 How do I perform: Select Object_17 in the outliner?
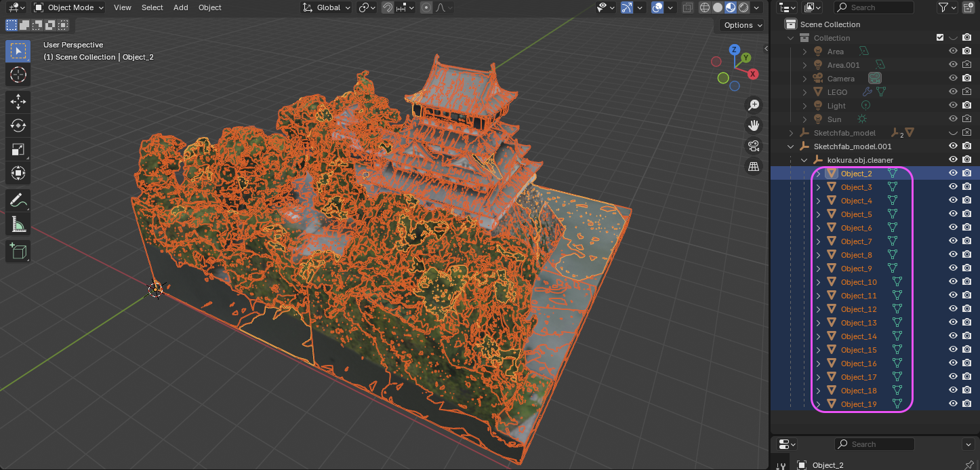(859, 377)
